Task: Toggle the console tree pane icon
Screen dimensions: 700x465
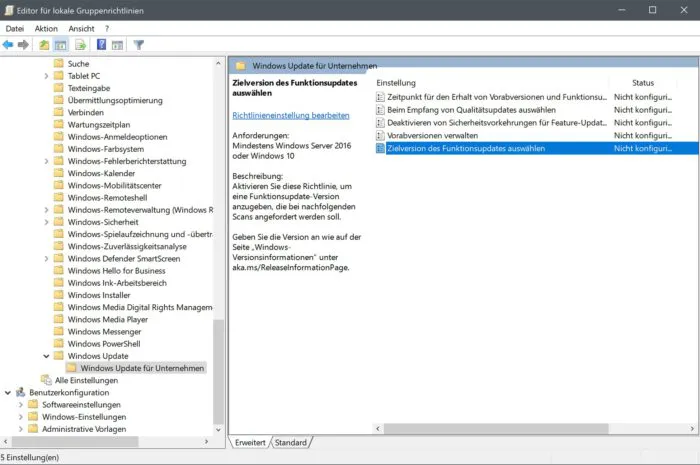Action: click(x=60, y=45)
